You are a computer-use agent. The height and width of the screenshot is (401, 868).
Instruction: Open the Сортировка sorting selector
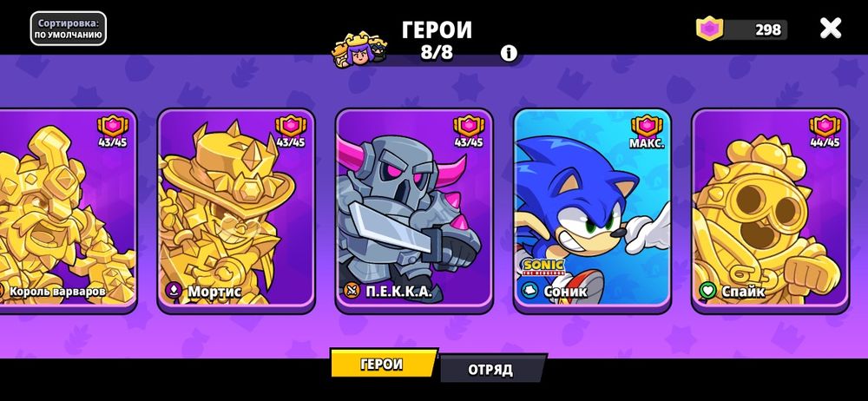(x=68, y=29)
